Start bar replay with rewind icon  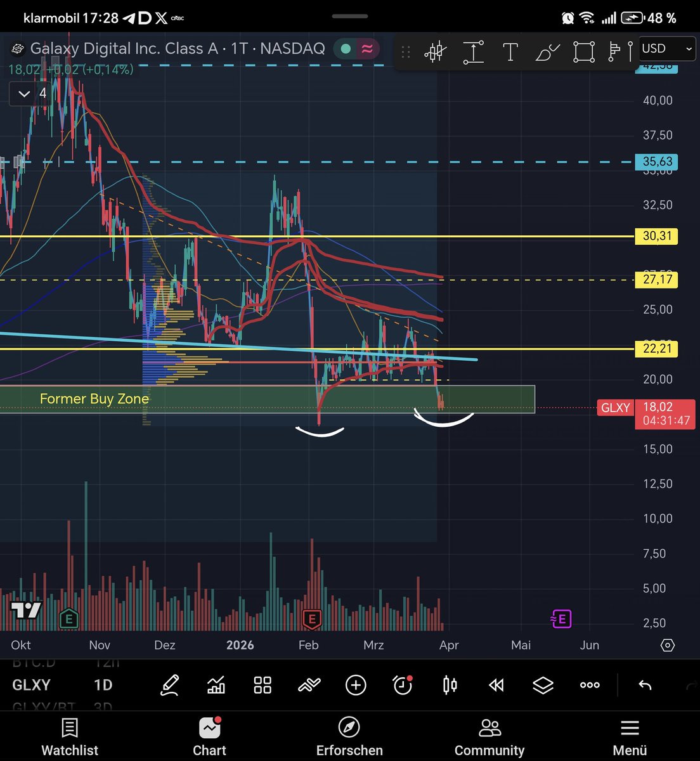[x=496, y=685]
